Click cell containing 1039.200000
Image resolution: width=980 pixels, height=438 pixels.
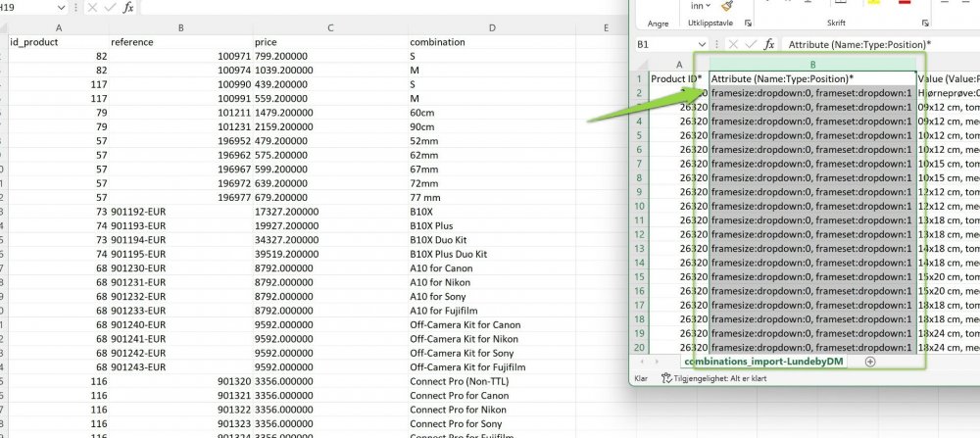(330, 71)
